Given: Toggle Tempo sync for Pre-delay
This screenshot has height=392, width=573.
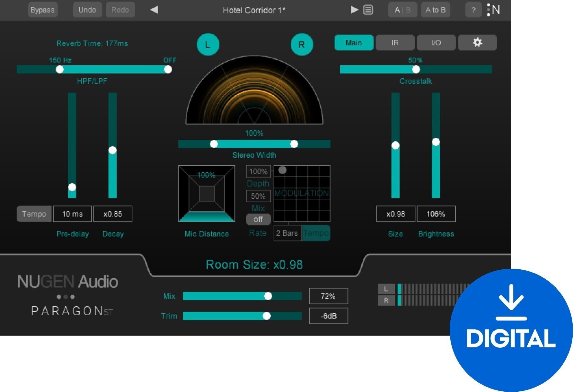Looking at the screenshot, I should pyautogui.click(x=34, y=214).
